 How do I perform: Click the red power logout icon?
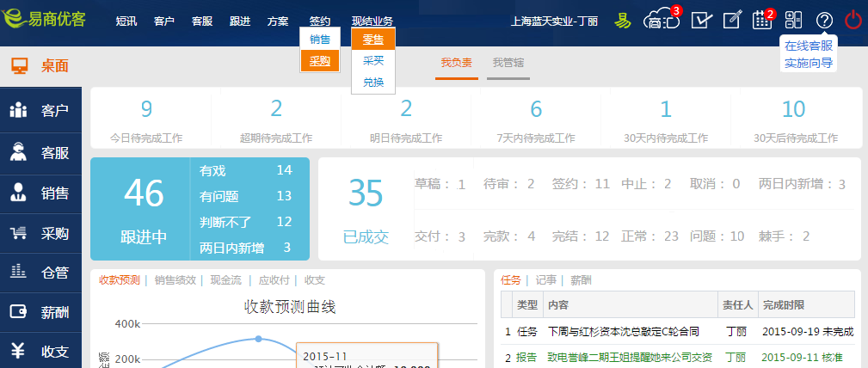(x=853, y=20)
